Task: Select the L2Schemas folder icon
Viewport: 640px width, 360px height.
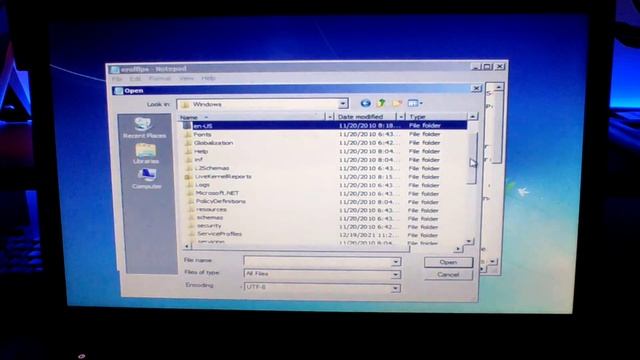Action: click(189, 168)
